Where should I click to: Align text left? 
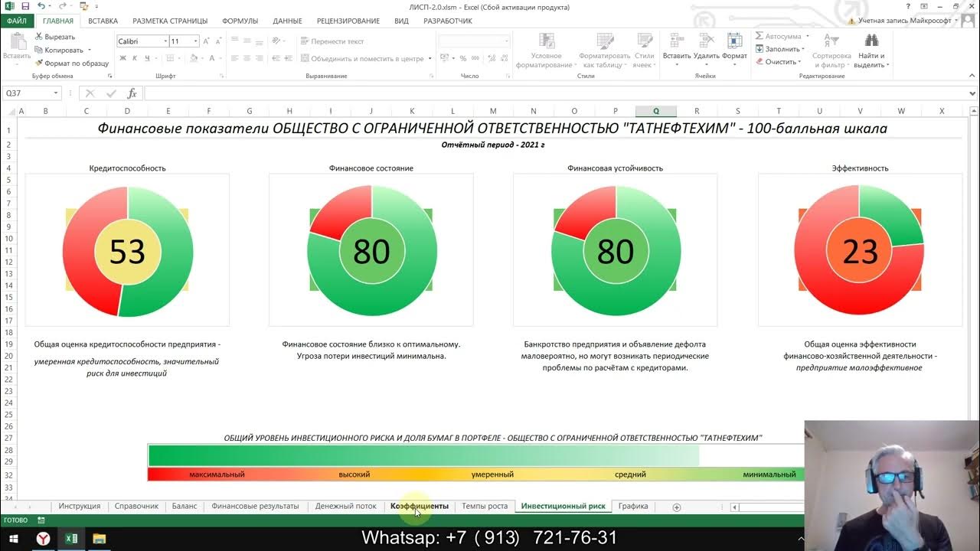[235, 58]
